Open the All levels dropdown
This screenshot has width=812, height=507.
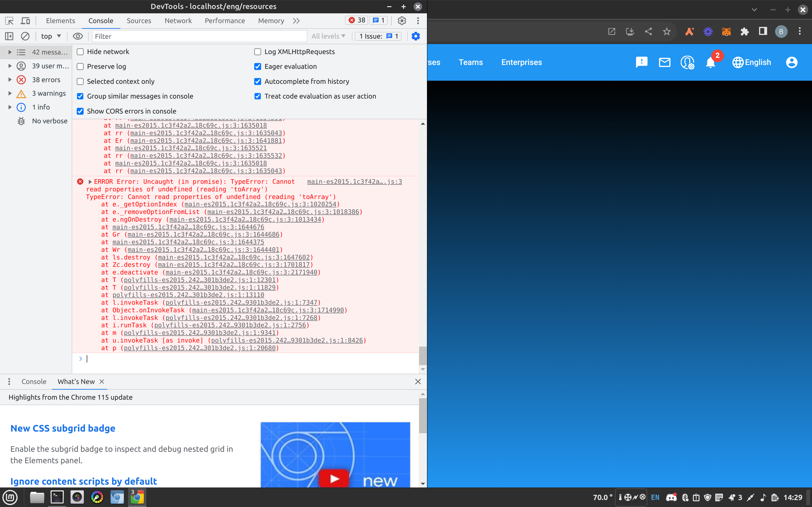pyautogui.click(x=328, y=36)
